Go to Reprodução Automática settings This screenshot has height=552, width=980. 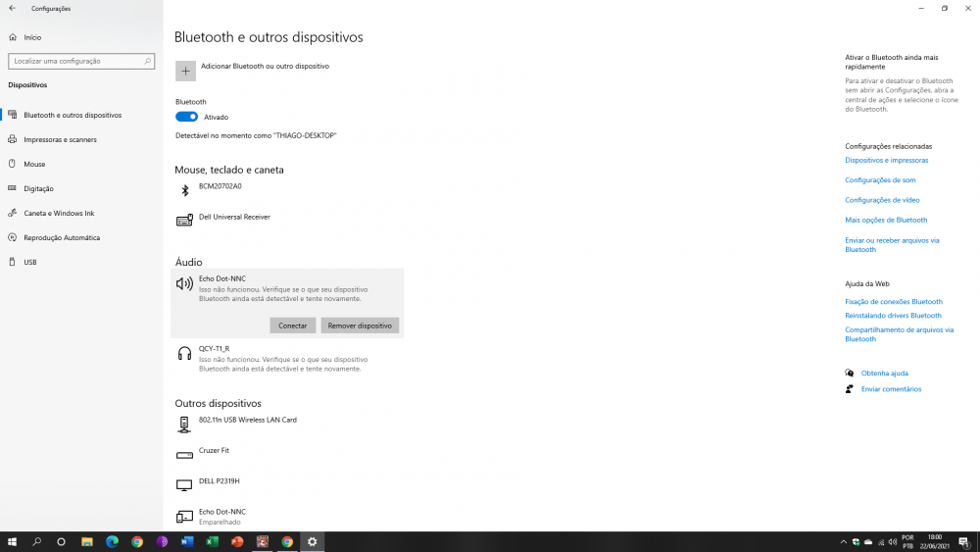tap(62, 238)
